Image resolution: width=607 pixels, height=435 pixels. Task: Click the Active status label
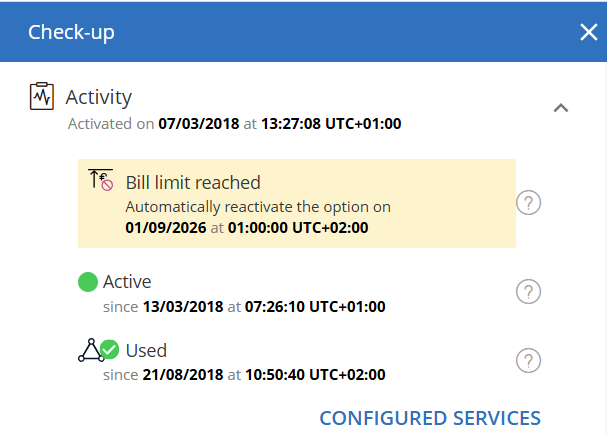point(127,282)
